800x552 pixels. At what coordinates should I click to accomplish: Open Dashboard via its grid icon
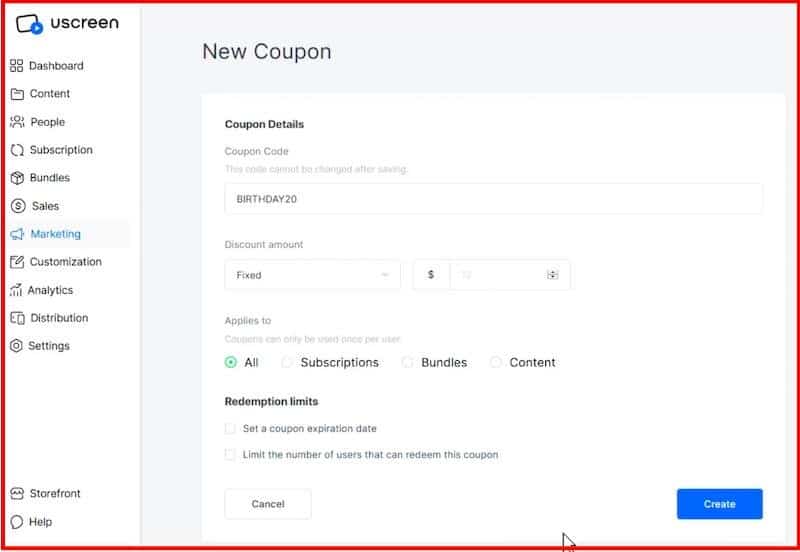pyautogui.click(x=16, y=65)
